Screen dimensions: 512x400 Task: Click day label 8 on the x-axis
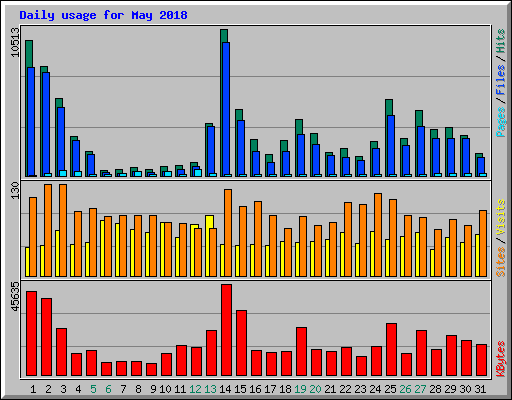(138, 389)
